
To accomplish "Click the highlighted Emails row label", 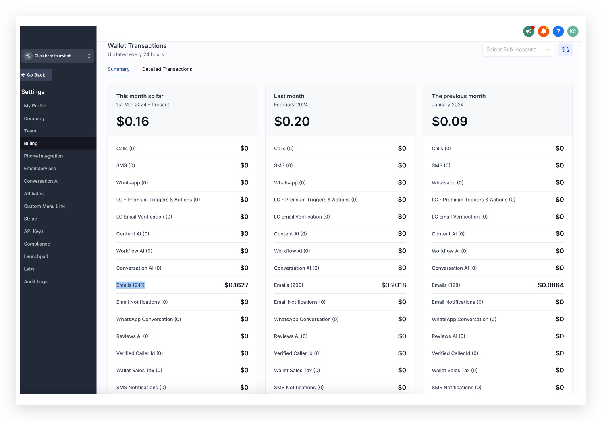I will [x=130, y=285].
